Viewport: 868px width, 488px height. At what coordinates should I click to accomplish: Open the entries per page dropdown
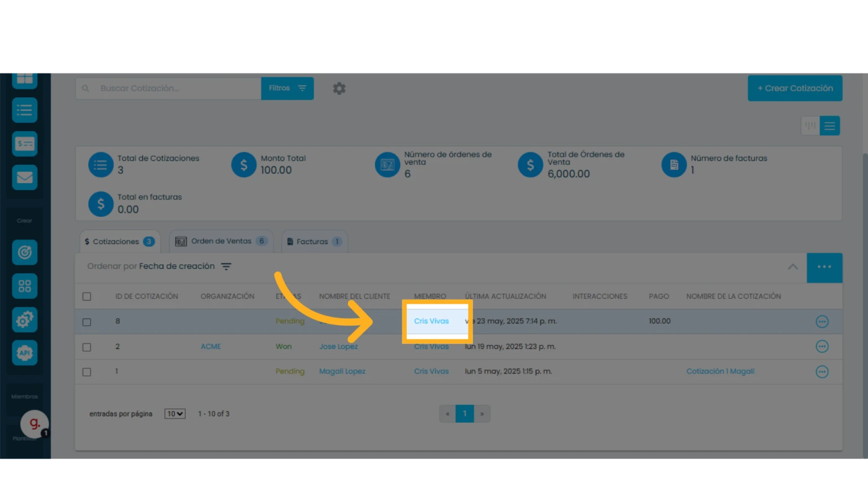click(x=175, y=414)
